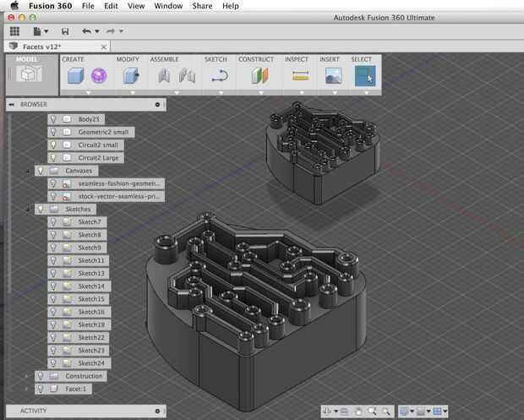
Task: Click the Pan hand tool
Action: pos(358,412)
